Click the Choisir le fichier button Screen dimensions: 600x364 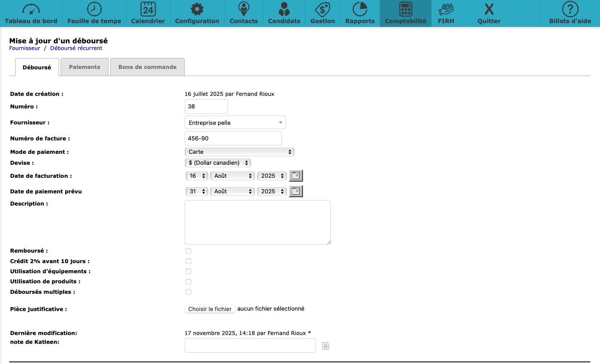(210, 309)
